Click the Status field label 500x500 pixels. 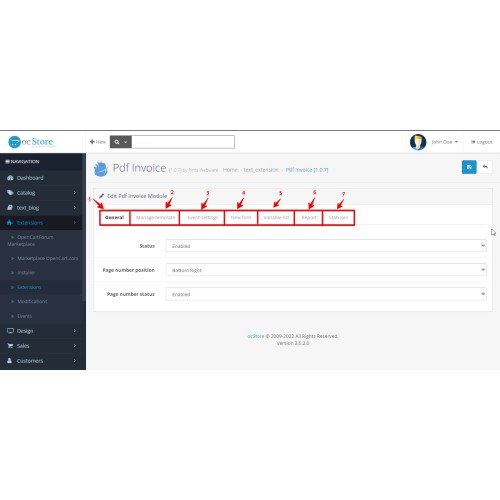pyautogui.click(x=147, y=246)
